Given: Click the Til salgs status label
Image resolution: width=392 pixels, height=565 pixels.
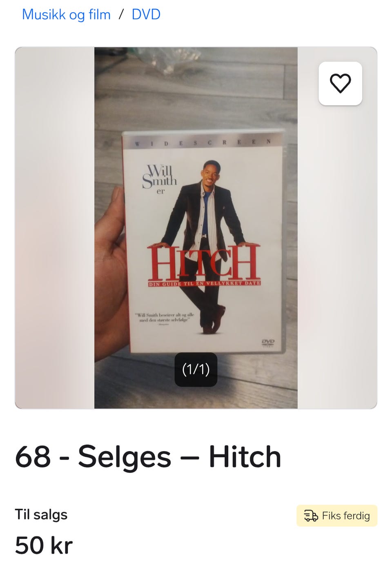Looking at the screenshot, I should pos(41,514).
